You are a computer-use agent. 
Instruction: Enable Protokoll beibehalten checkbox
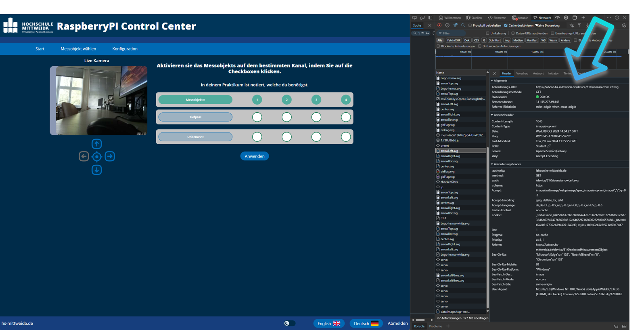tap(470, 25)
